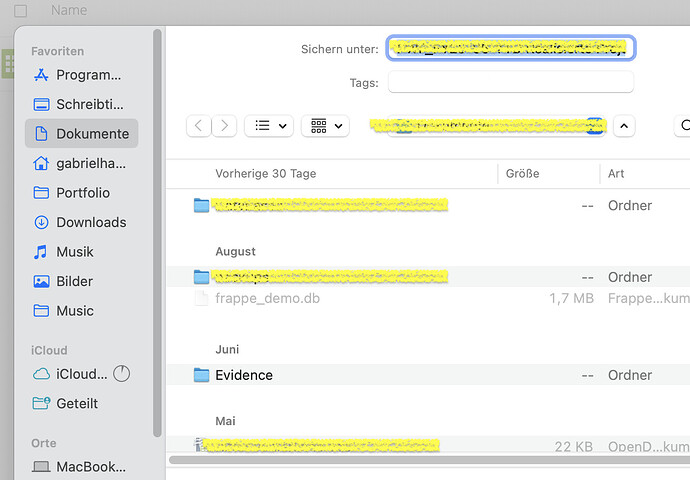Open Programme folder in sidebar
The width and height of the screenshot is (690, 480).
(88, 75)
